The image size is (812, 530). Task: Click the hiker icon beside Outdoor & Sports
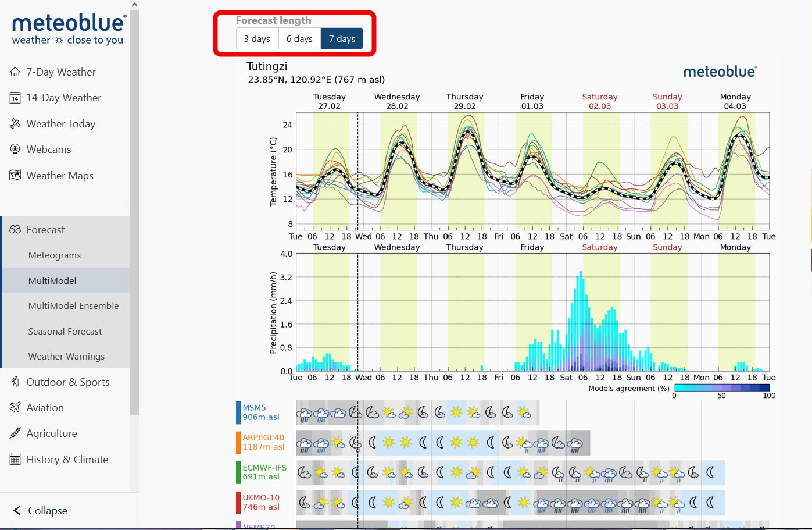[15, 382]
